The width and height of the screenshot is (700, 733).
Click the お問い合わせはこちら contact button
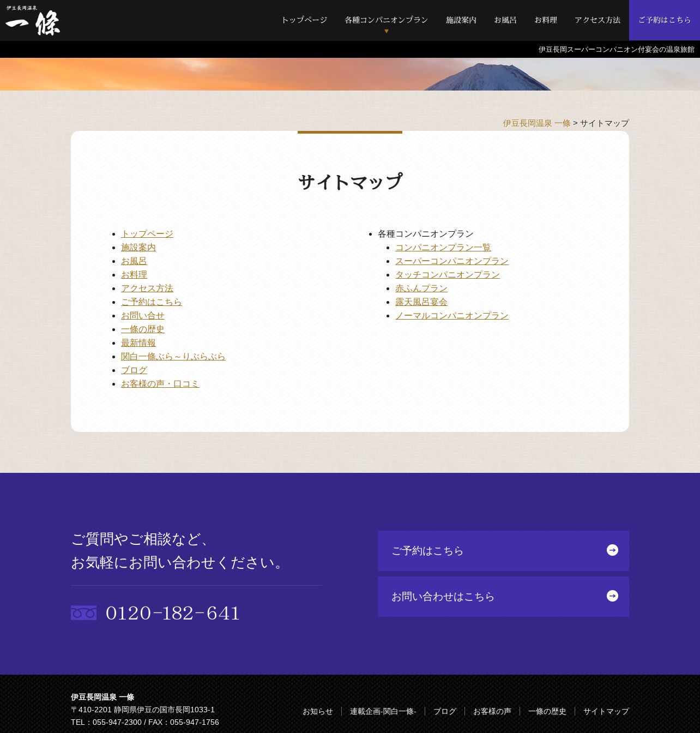point(503,597)
